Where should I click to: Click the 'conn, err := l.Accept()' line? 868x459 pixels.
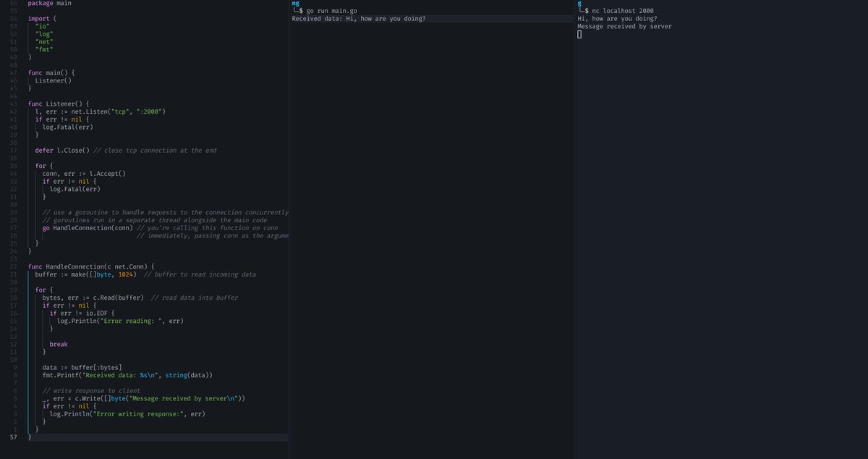tap(84, 174)
